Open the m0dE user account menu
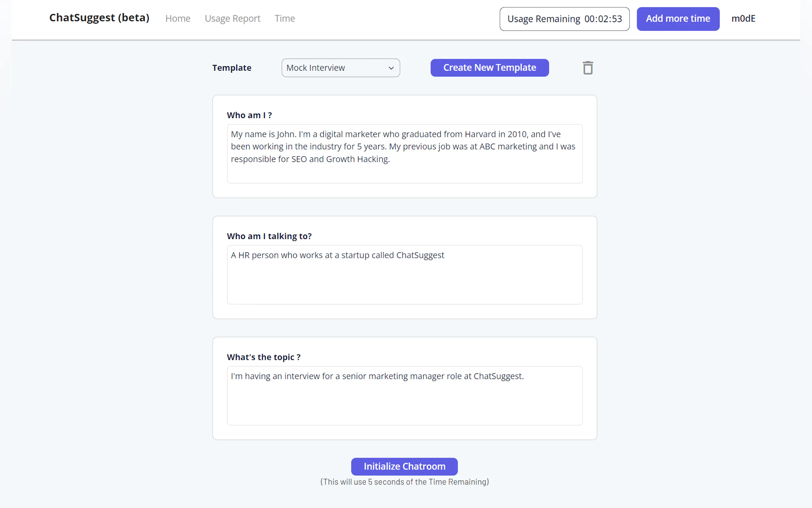Image resolution: width=812 pixels, height=508 pixels. tap(743, 19)
